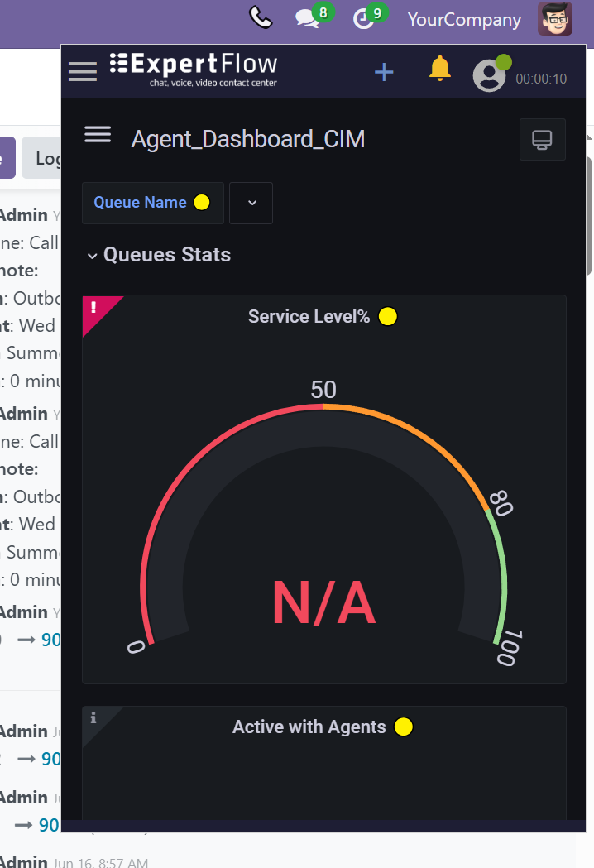Viewport: 594px width, 868px height.
Task: Click the monitor view icon button
Action: click(x=542, y=139)
